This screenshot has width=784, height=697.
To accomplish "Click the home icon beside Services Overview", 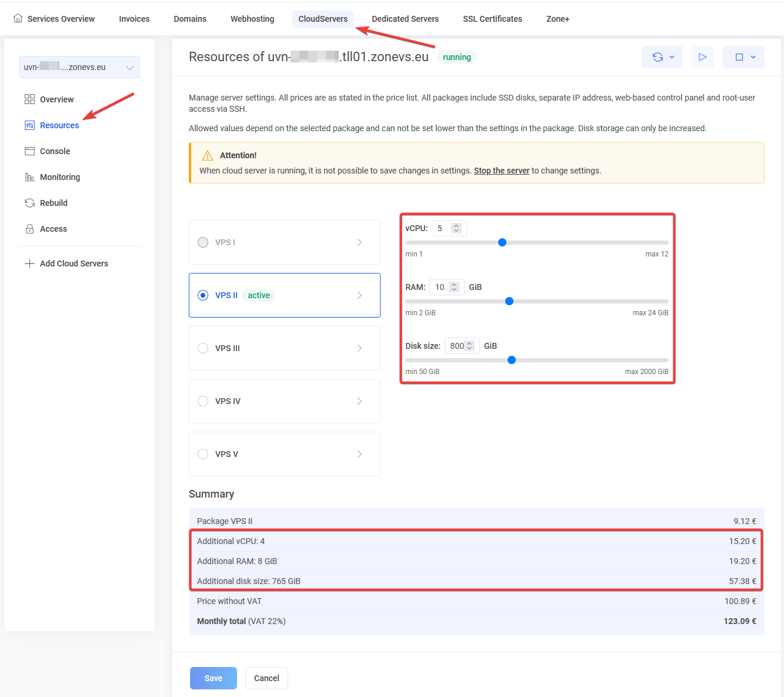I will pyautogui.click(x=18, y=18).
